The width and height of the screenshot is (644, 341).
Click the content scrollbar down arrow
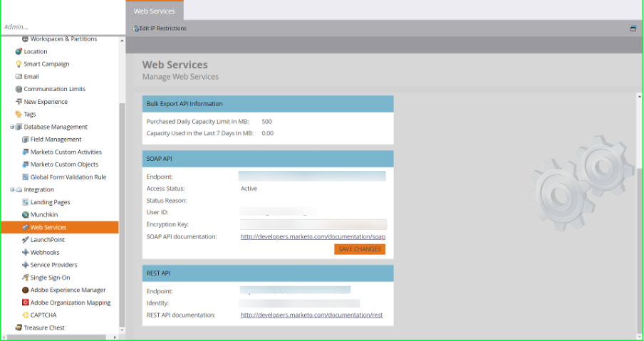(x=640, y=336)
